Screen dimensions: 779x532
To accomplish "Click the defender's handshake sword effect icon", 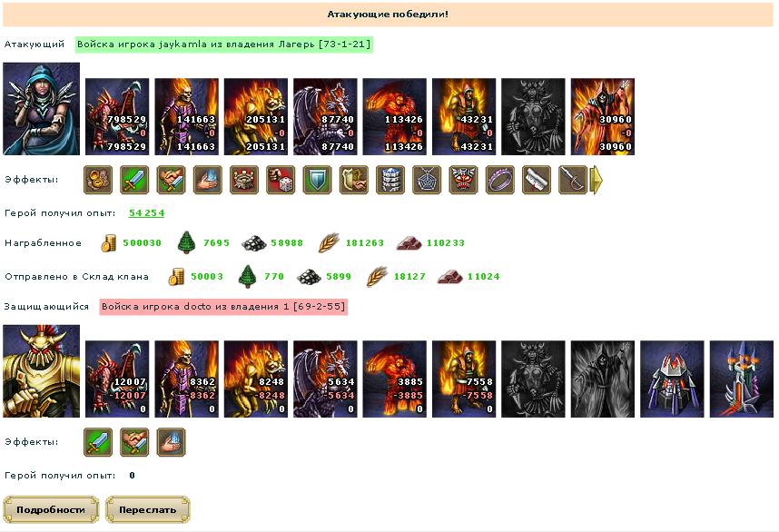I will click(134, 441).
